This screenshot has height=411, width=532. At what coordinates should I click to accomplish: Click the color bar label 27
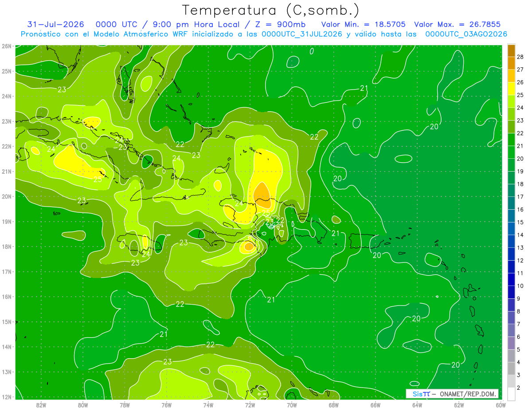520,69
